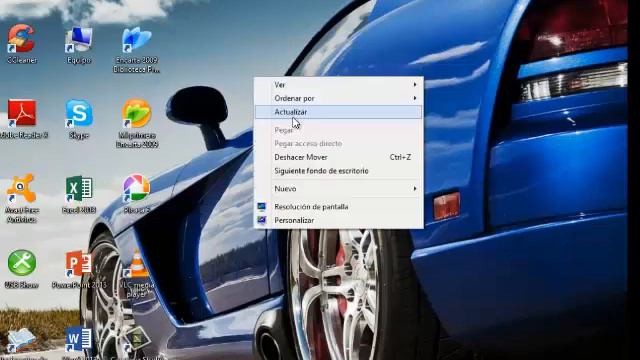Expand the arrow next to Ver
This screenshot has width=640, height=360.
[x=415, y=85]
